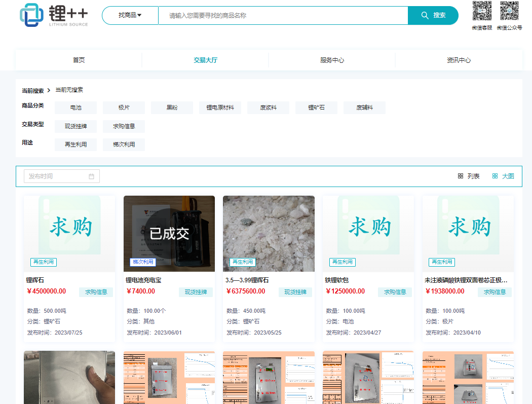The width and height of the screenshot is (532, 404).
Task: Switch to list view (列表) icon
Action: pos(461,176)
